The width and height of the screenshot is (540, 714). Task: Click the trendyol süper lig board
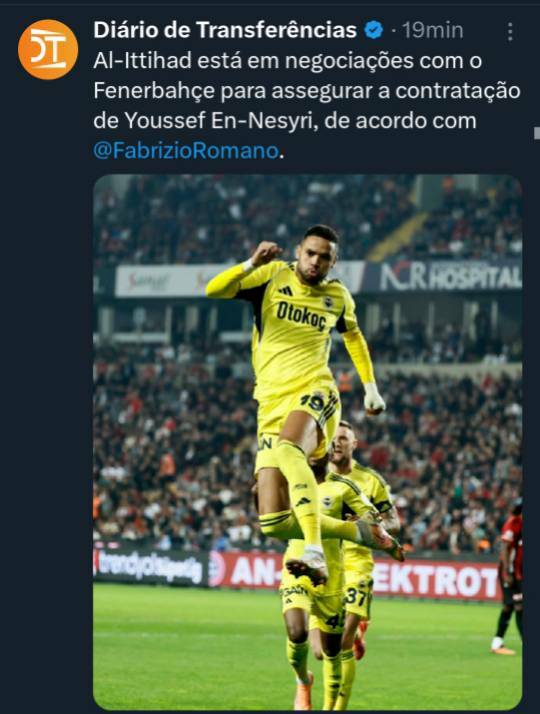(149, 566)
